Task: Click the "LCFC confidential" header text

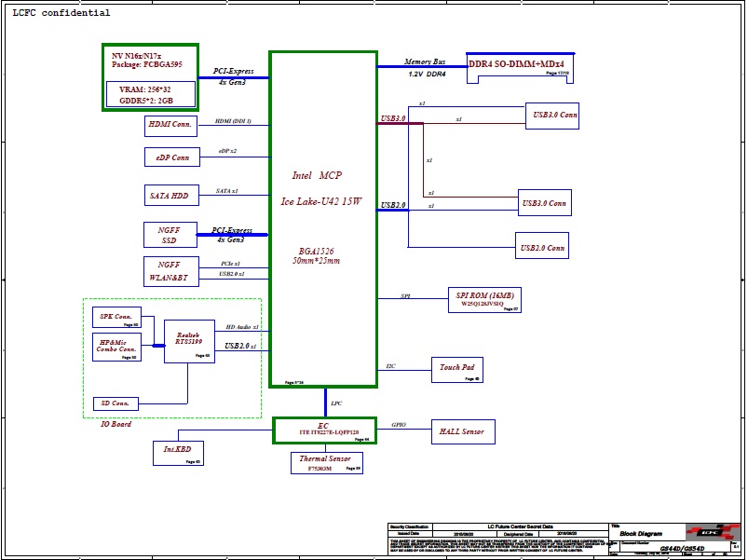Action: tap(61, 13)
